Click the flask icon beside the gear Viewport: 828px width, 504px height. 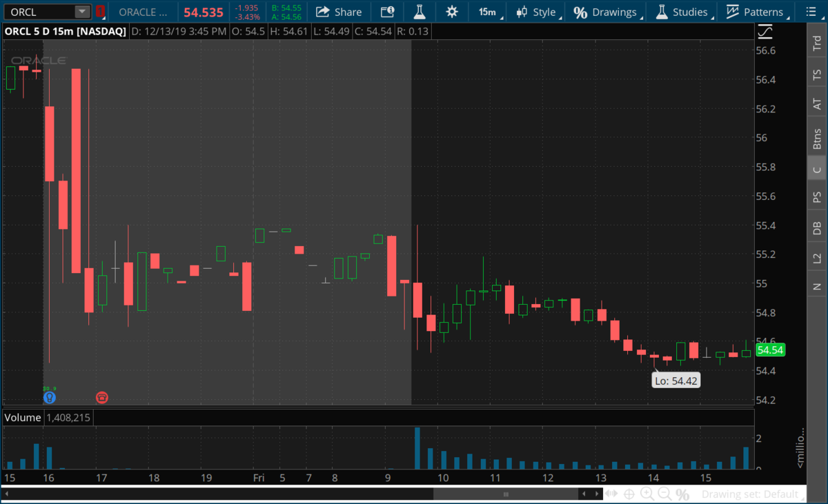tap(419, 12)
